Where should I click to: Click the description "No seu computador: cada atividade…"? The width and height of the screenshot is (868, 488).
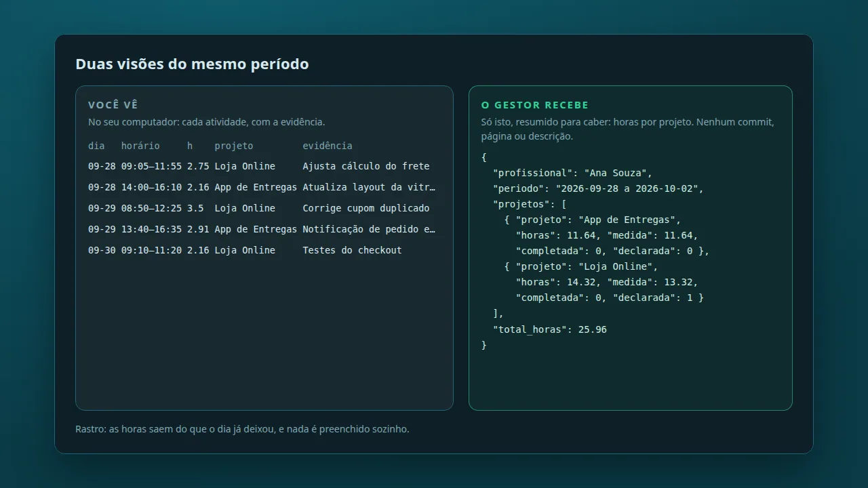click(207, 122)
